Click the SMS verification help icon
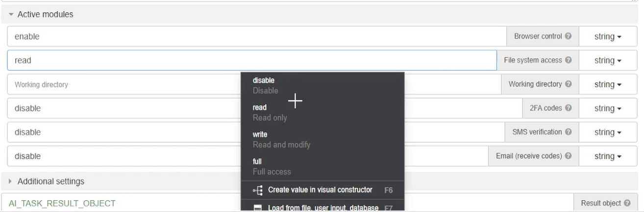This screenshot has width=644, height=212. (568, 132)
